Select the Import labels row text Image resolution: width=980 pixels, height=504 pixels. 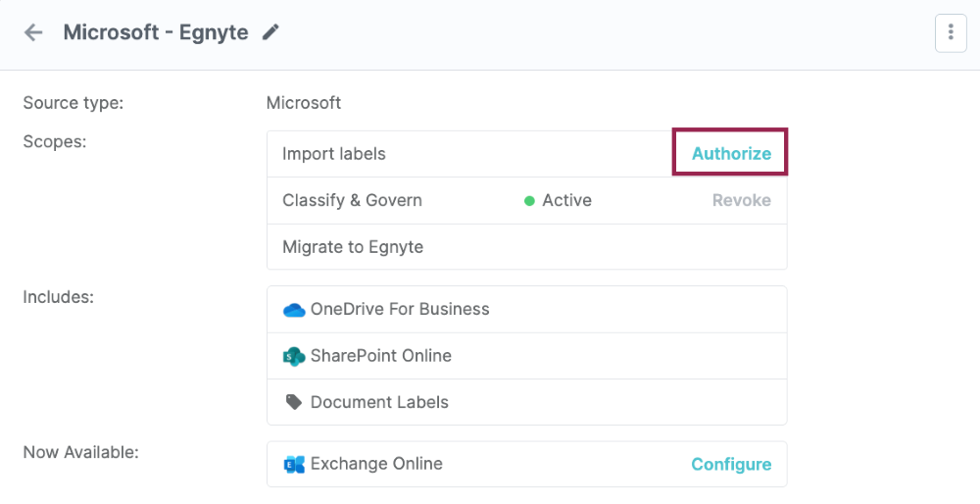(334, 154)
